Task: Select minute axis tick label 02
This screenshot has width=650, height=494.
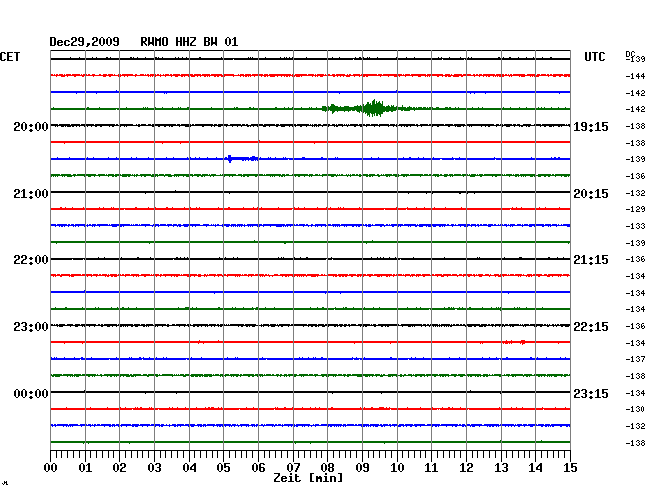Action: click(x=119, y=467)
